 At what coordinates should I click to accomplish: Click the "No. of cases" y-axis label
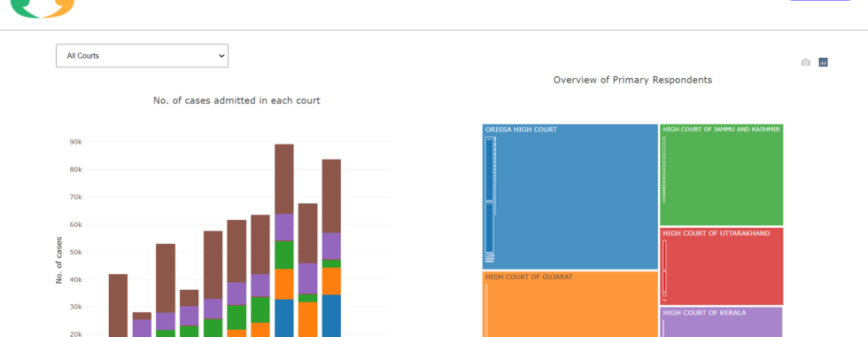[x=58, y=261]
